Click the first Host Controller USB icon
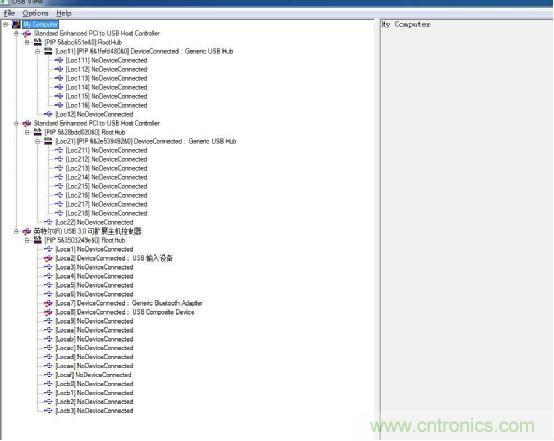Image resolution: width=554 pixels, height=441 pixels. [x=27, y=34]
